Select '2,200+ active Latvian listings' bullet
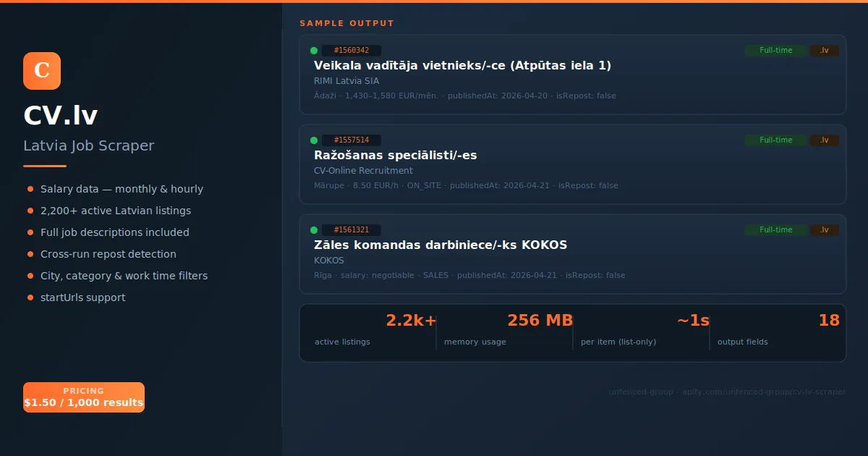868x456 pixels. pos(116,211)
